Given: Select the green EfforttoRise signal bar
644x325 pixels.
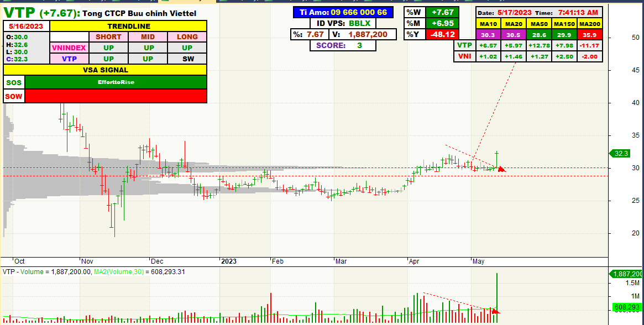Looking at the screenshot, I should 116,82.
